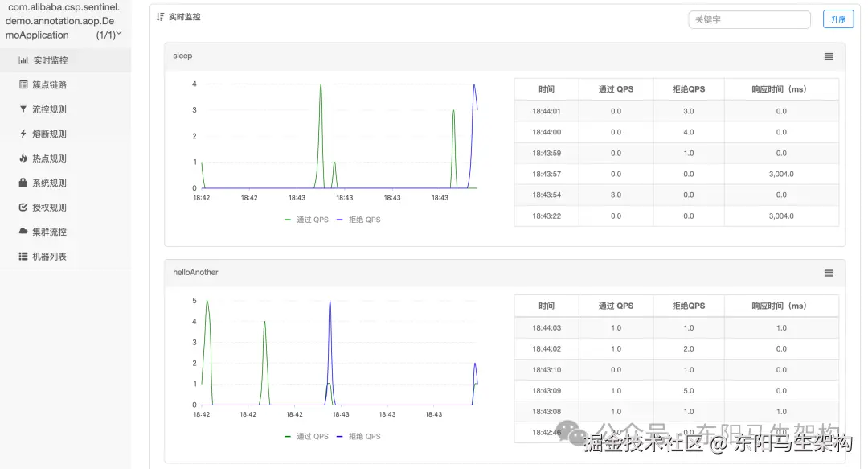Viewport: 868px width, 469px height.
Task: Open the helloAnother panel hamburger menu
Action: pos(829,274)
